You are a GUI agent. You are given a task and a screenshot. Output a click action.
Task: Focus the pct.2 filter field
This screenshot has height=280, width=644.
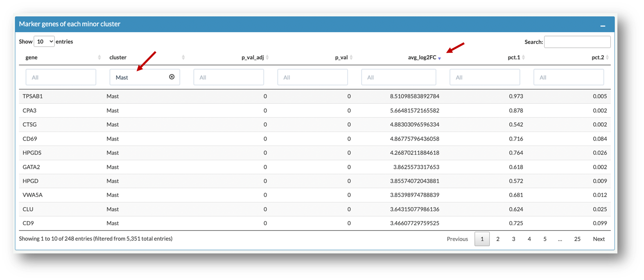[568, 77]
